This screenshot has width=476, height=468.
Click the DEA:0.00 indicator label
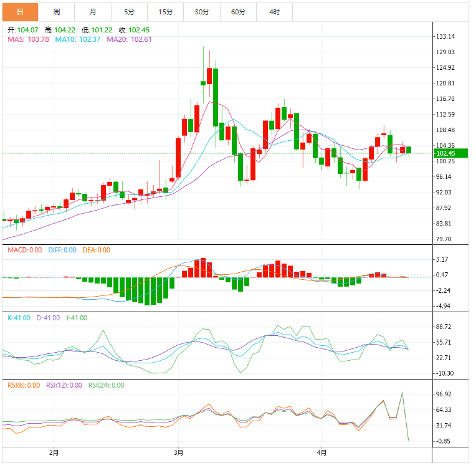click(x=96, y=251)
